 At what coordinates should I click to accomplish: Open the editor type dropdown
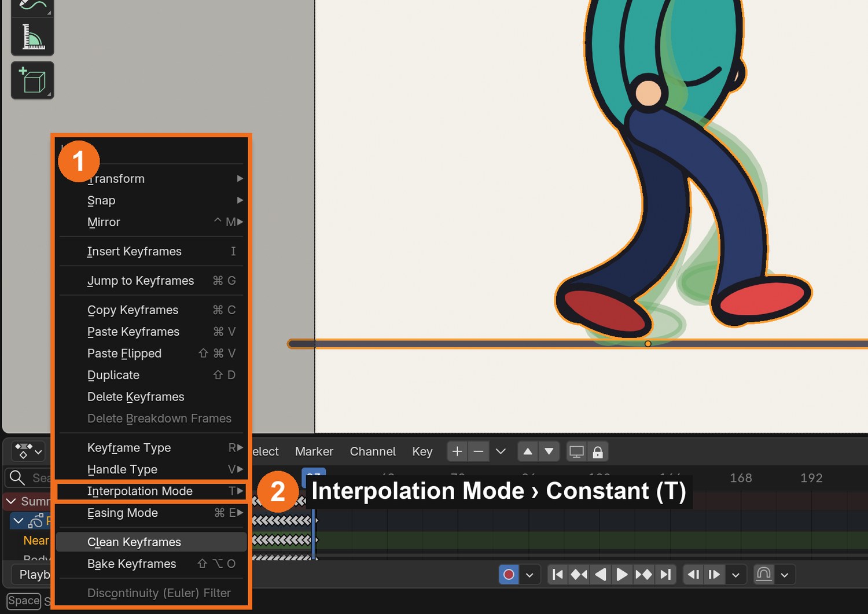click(28, 451)
